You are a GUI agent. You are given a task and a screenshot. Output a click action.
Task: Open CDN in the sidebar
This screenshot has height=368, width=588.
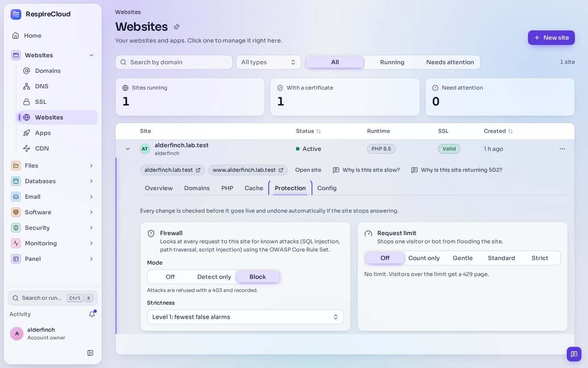[58, 148]
